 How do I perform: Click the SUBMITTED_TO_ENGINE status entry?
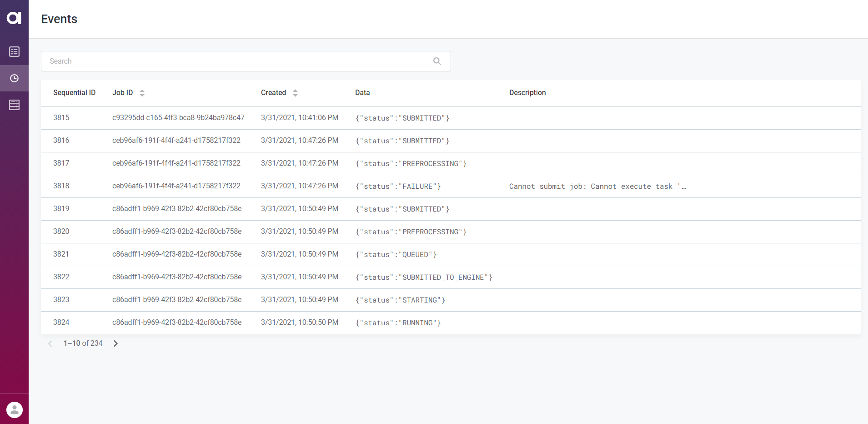(424, 278)
